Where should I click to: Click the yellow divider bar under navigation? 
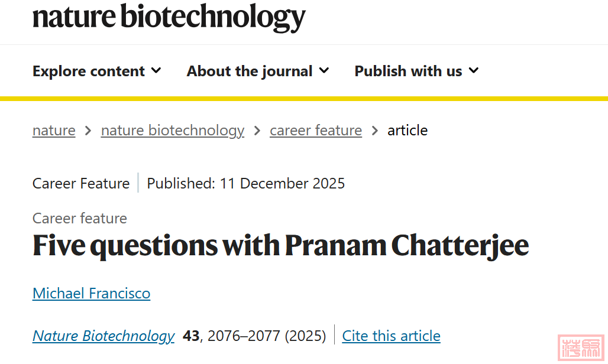[304, 98]
